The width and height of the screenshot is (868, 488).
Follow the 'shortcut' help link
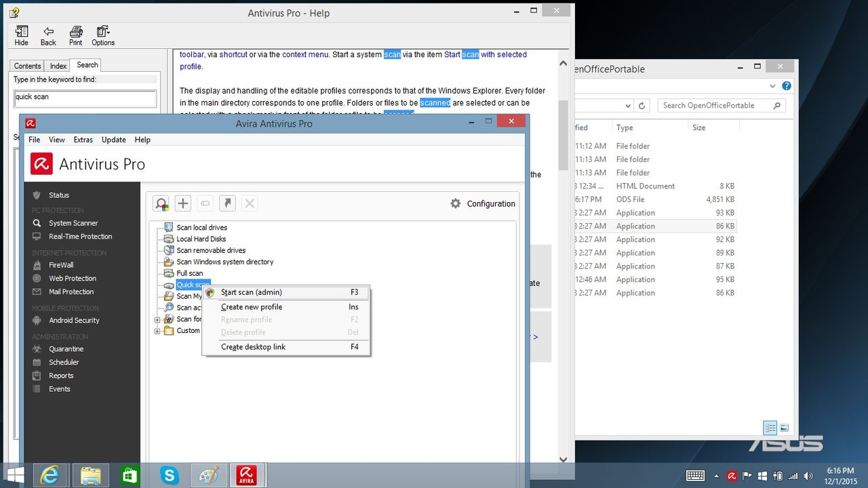click(233, 54)
